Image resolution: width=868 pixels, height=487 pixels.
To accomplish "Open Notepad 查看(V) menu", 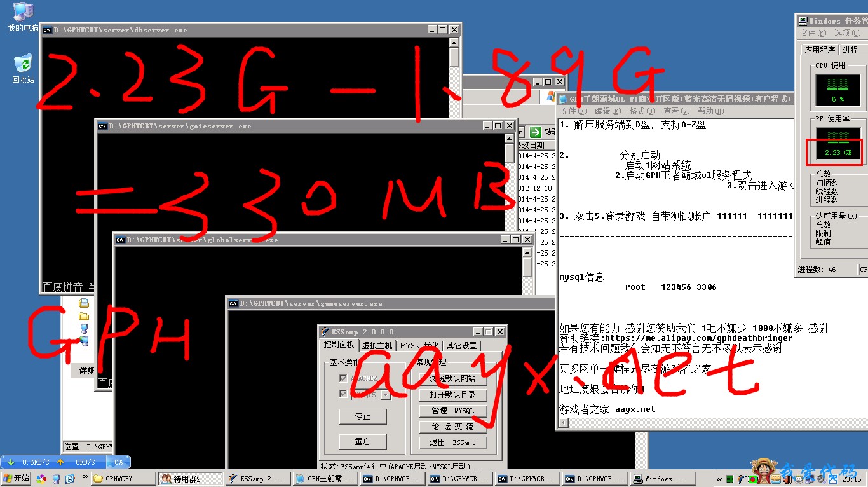I will click(x=675, y=111).
